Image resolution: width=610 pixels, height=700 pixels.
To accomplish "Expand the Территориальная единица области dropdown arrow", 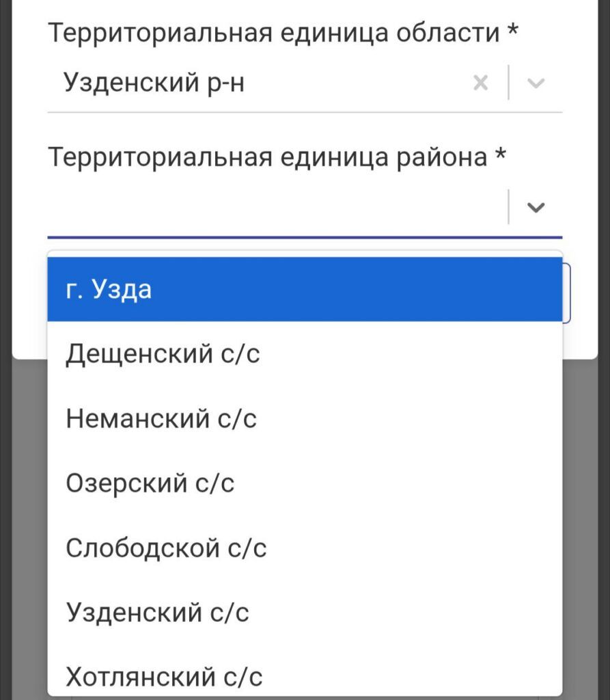I will pos(537,83).
